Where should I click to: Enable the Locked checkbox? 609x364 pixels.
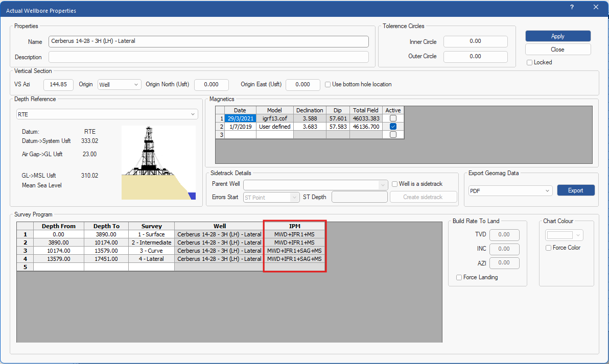[530, 62]
